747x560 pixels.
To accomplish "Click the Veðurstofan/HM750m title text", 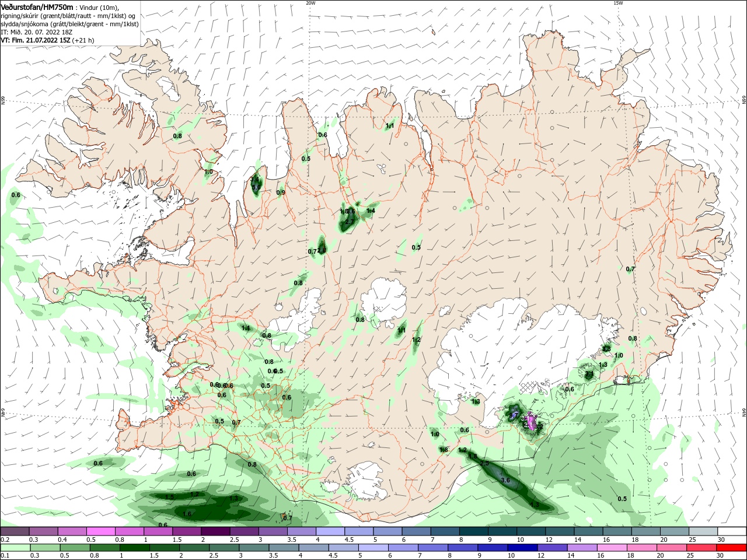I will coord(37,7).
